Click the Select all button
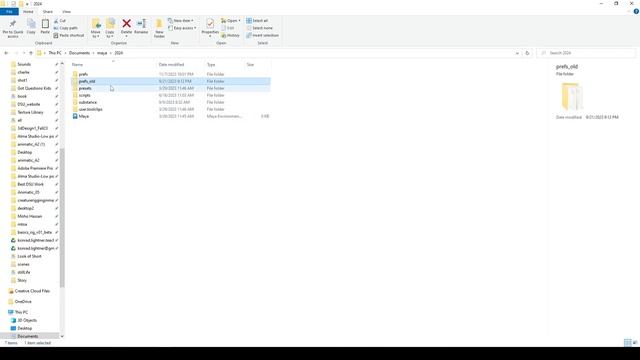640x360 pixels. click(x=257, y=20)
